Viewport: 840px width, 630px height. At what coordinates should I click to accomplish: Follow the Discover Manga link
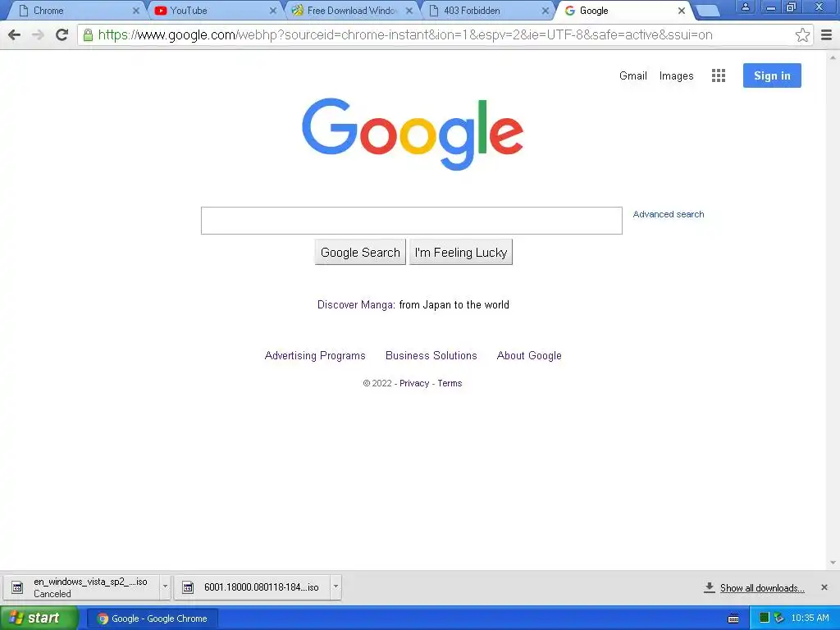tap(356, 305)
